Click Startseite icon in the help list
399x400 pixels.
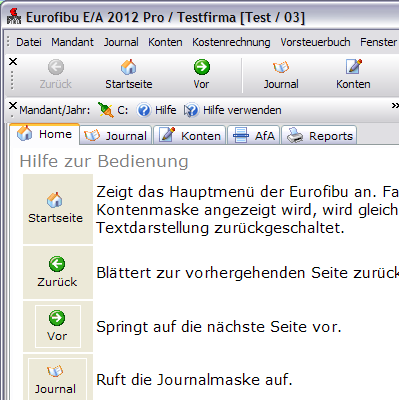click(x=55, y=200)
